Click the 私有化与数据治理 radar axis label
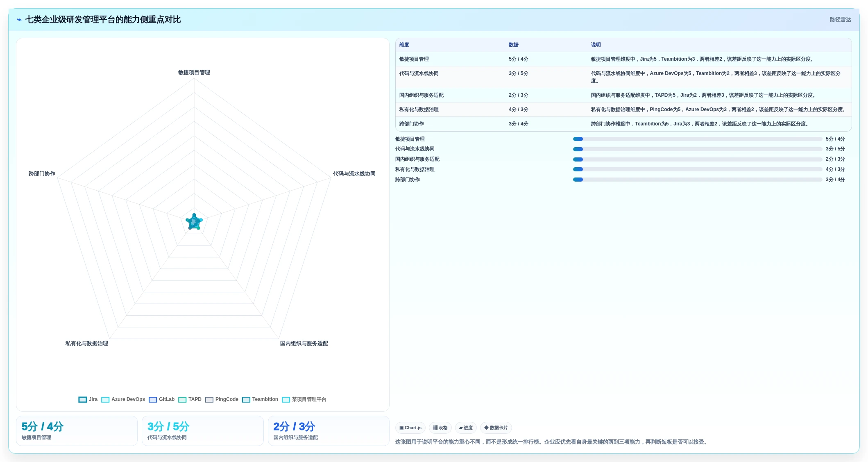868x462 pixels. click(x=87, y=344)
